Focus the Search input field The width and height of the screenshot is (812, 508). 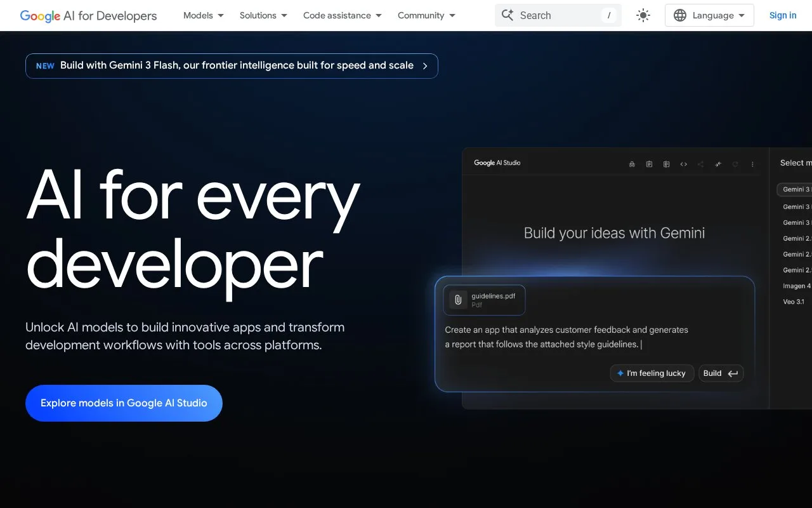tap(558, 15)
